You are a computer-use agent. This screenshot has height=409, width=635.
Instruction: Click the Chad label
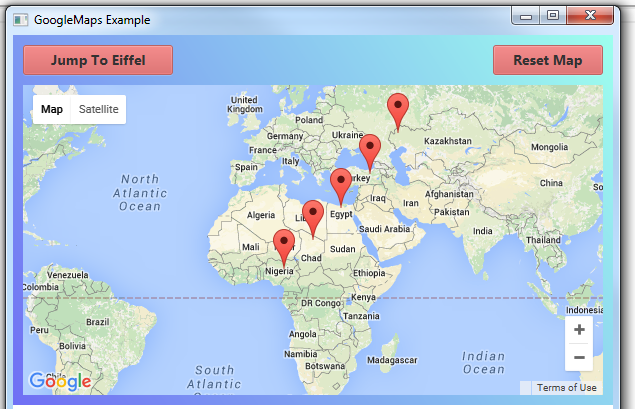click(311, 258)
